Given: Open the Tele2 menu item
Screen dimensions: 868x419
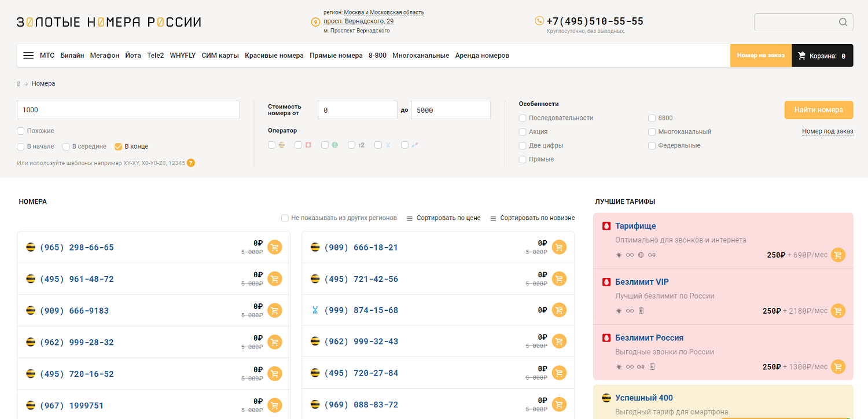Looking at the screenshot, I should point(155,56).
